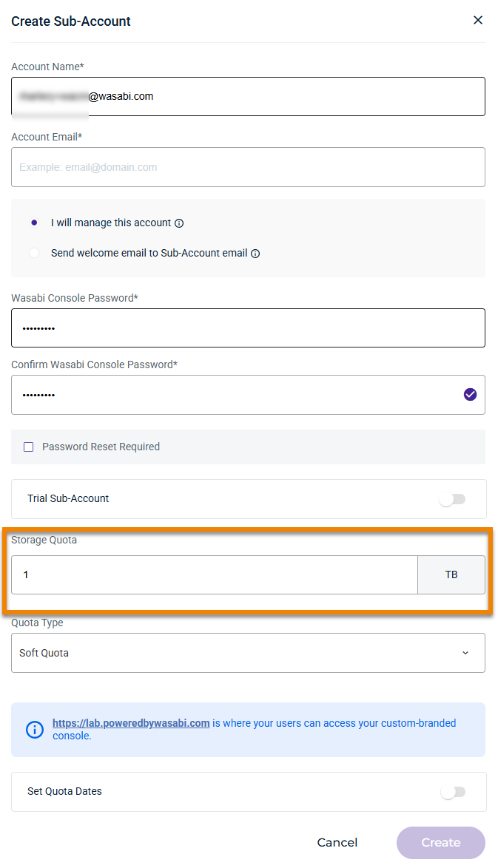Click the Account Email input field
The height and width of the screenshot is (868, 498).
tap(248, 167)
